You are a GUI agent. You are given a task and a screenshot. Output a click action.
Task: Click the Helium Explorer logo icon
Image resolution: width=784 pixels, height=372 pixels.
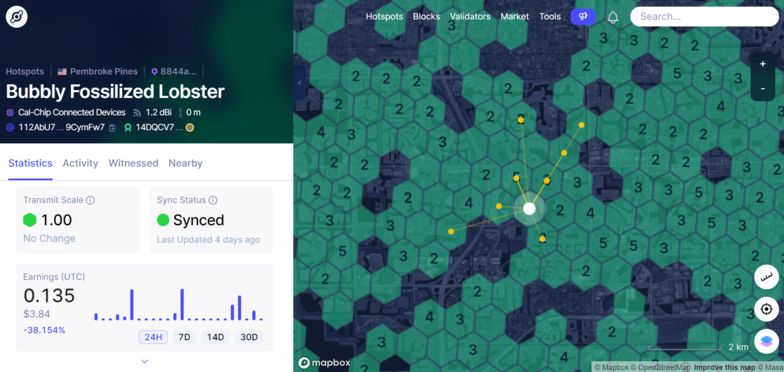(x=16, y=17)
